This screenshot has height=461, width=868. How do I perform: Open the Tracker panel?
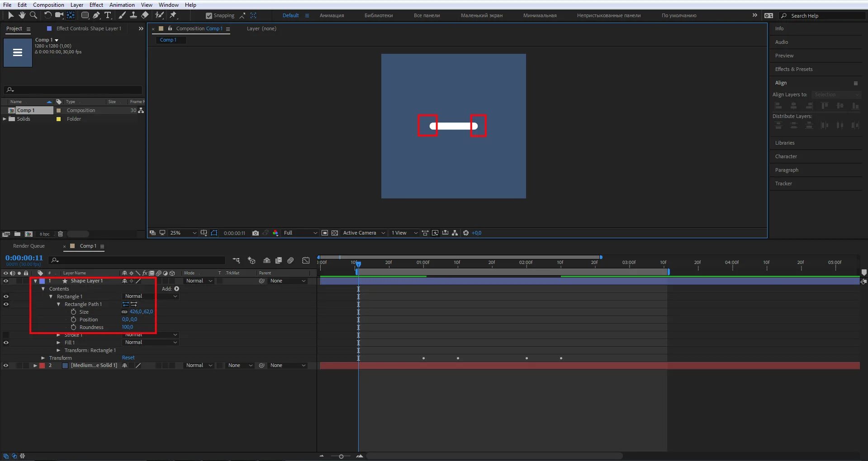tap(783, 183)
